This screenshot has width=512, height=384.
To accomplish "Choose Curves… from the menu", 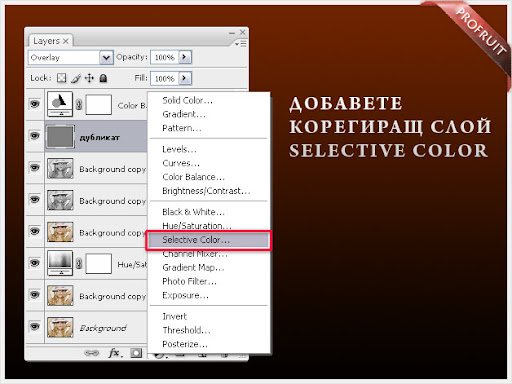I will click(x=181, y=163).
